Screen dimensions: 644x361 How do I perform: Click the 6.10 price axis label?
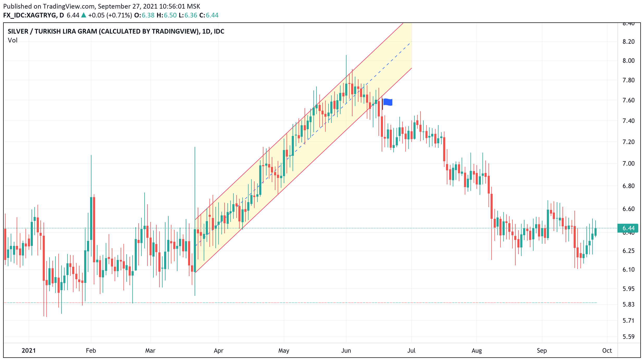coord(628,270)
